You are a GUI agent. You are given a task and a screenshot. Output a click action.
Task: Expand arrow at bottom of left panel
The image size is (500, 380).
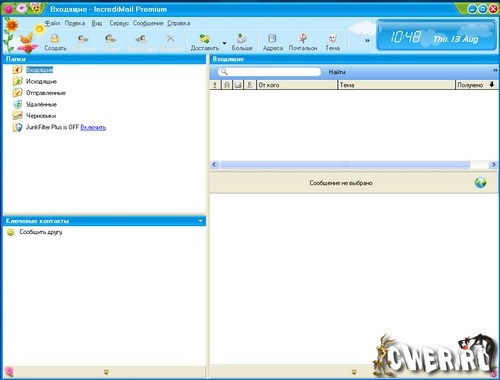(106, 372)
